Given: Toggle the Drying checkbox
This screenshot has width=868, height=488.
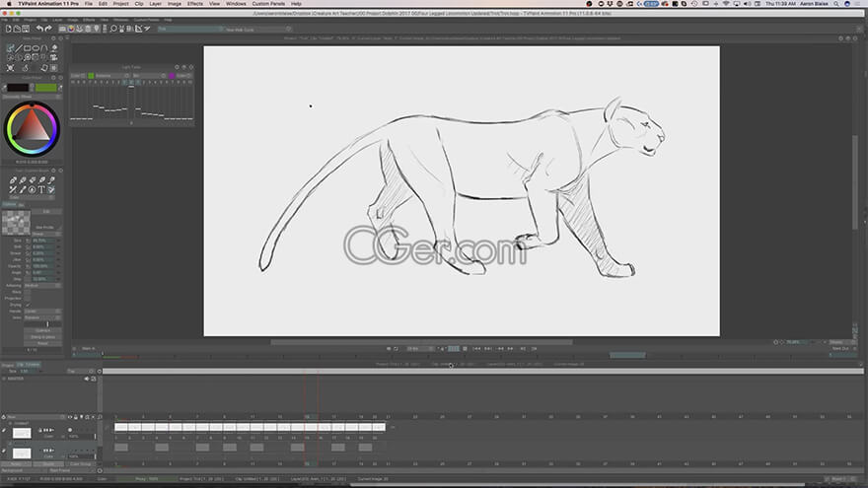Looking at the screenshot, I should pos(28,305).
